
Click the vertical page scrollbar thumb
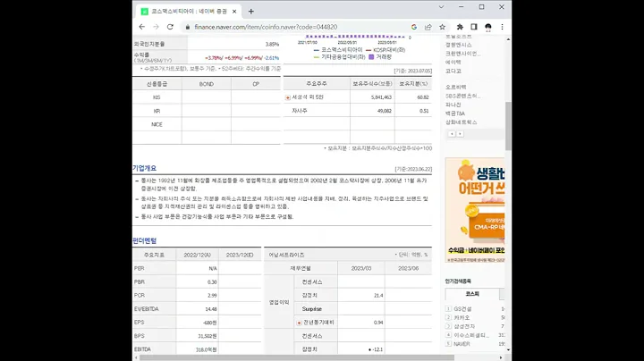point(508,126)
